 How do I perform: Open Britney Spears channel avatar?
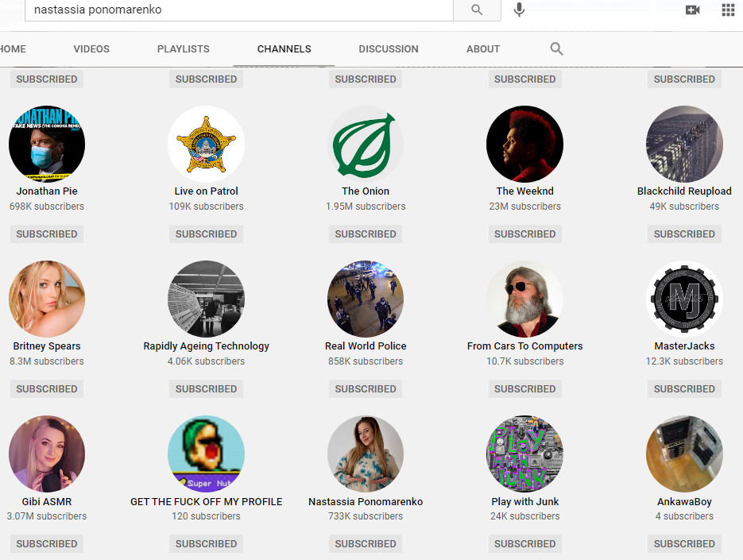(x=47, y=299)
